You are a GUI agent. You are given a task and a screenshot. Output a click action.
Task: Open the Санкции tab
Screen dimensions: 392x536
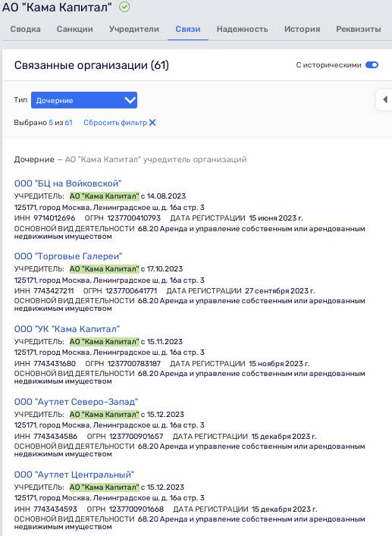pos(75,29)
